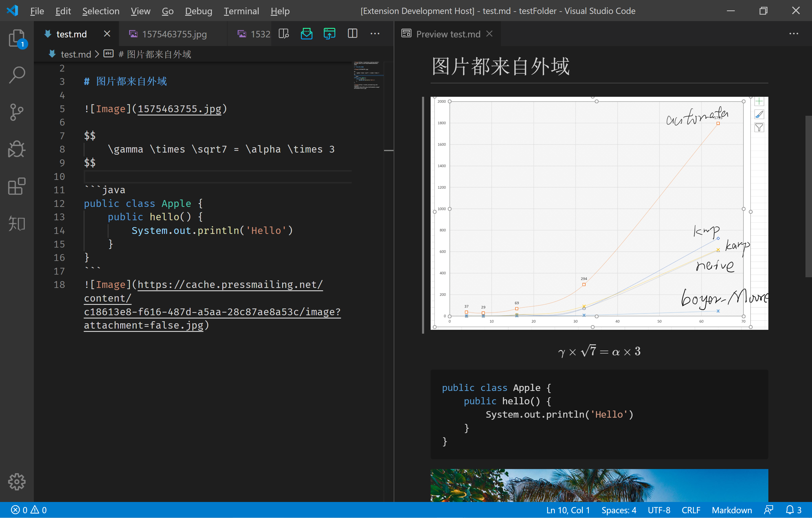
Task: Restore down the VS Code window
Action: 763,11
